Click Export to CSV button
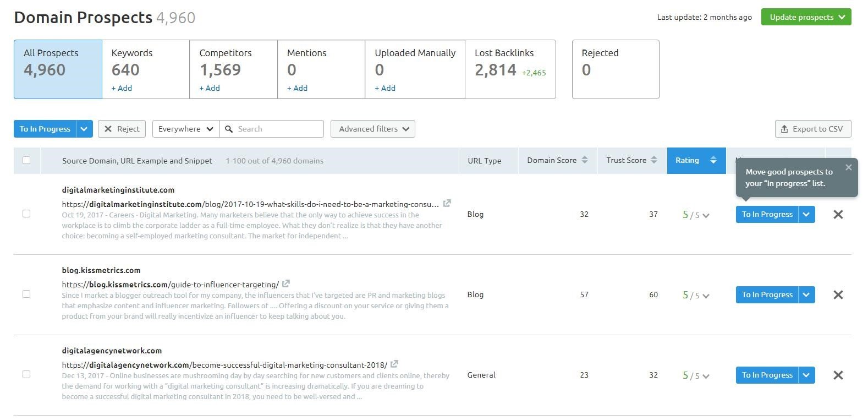The image size is (868, 420). tap(812, 129)
